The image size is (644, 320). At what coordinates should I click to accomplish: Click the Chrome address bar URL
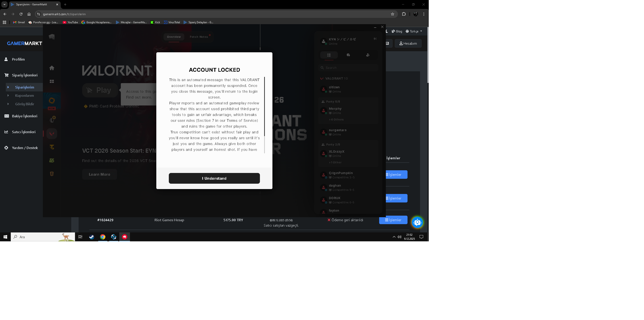pos(64,14)
